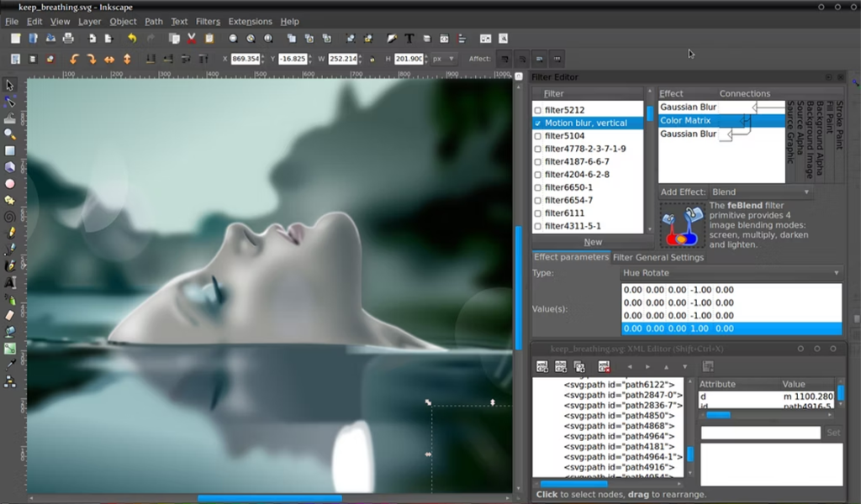Flip selection horizontally
861x504 pixels.
pos(109,59)
